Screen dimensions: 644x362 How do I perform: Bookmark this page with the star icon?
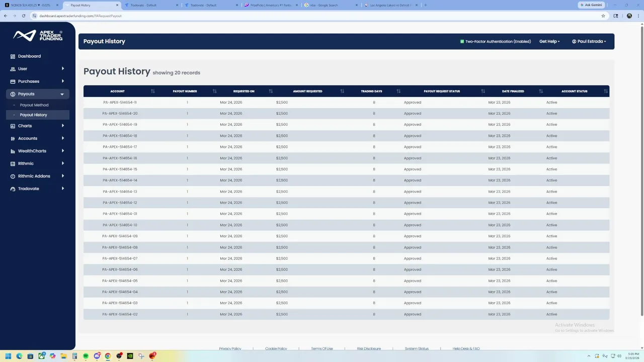[x=603, y=16]
